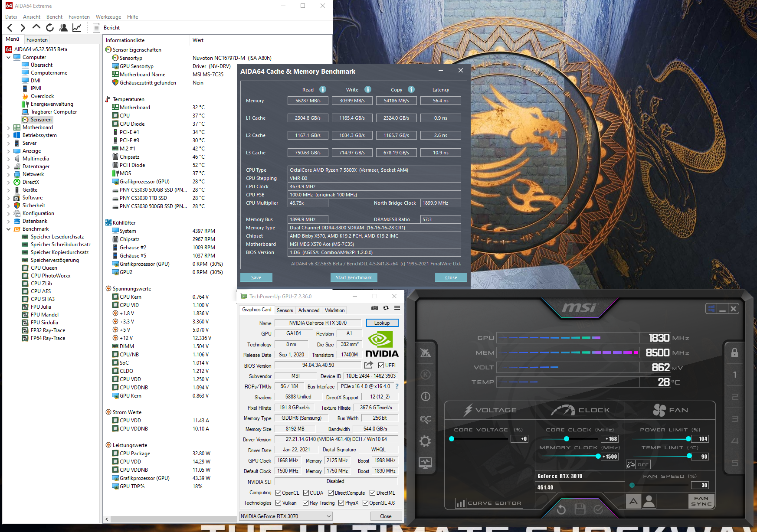Viewport: 757px width, 532px height.
Task: Toggle CUDA checkbox in GPU-Z
Action: 306,493
